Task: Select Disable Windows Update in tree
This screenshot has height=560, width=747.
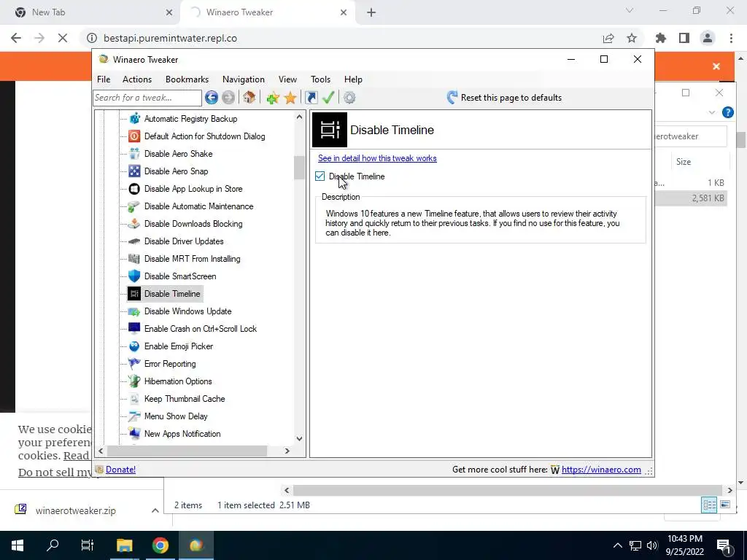Action: coord(187,311)
